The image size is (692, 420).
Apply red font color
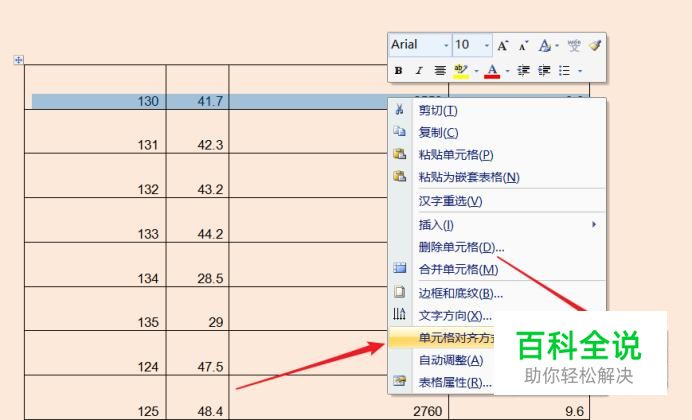pos(492,71)
